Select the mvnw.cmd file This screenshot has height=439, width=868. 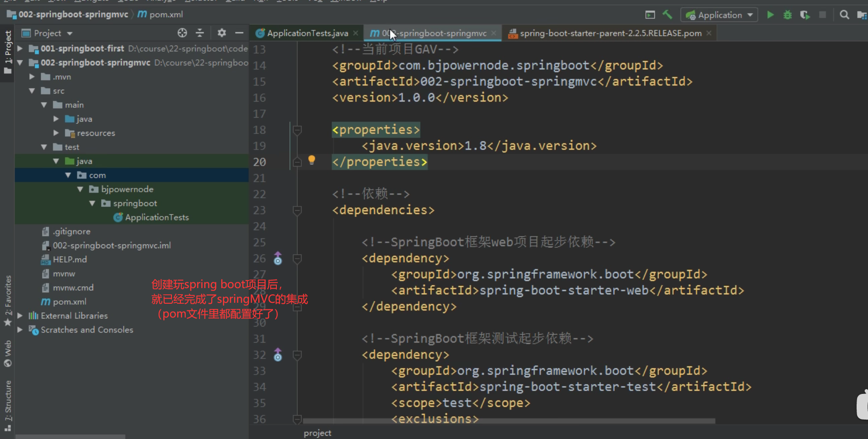coord(67,288)
